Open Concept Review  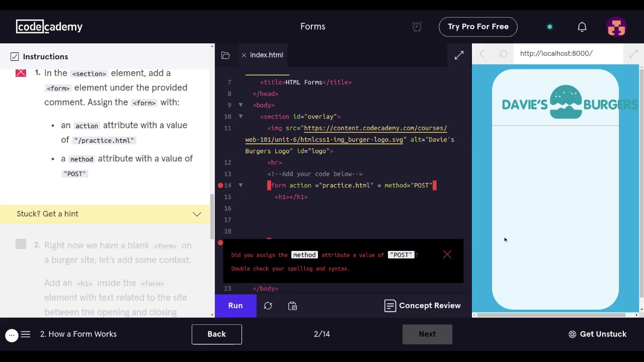(x=423, y=306)
